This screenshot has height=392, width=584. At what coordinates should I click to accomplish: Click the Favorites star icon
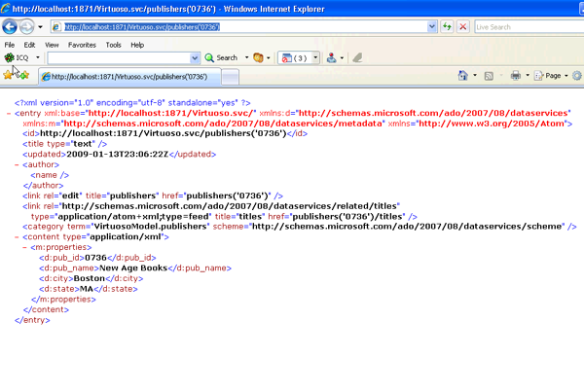[9, 75]
